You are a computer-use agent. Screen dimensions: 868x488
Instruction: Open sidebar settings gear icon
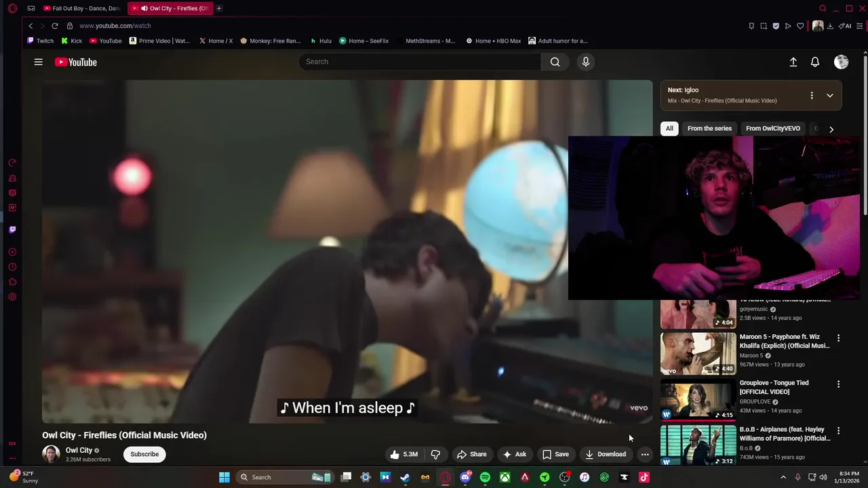(12, 297)
